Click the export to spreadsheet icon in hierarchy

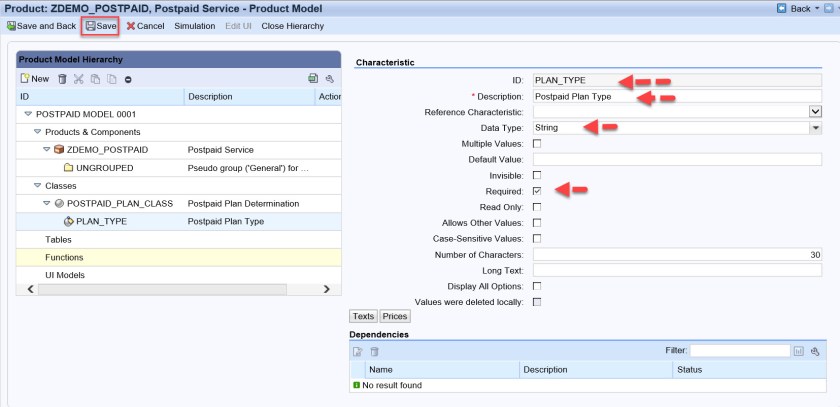click(x=313, y=78)
